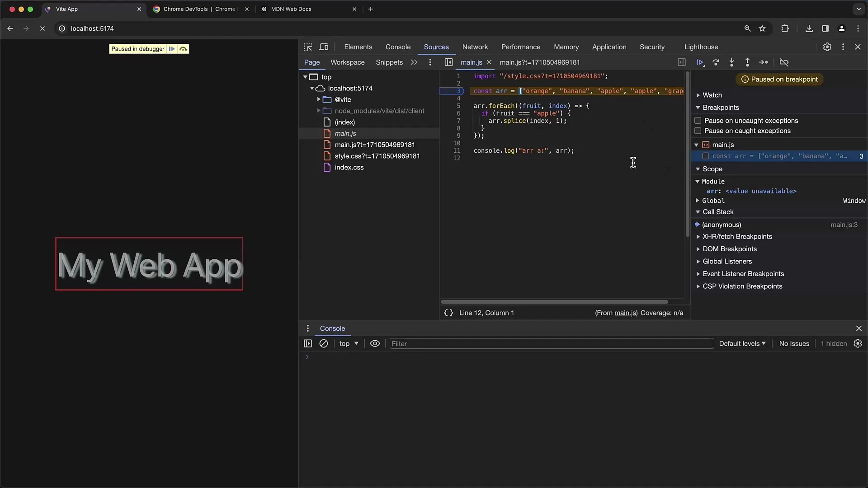This screenshot has height=488, width=868.
Task: Step over from Paused in debugger overlay
Action: 183,49
